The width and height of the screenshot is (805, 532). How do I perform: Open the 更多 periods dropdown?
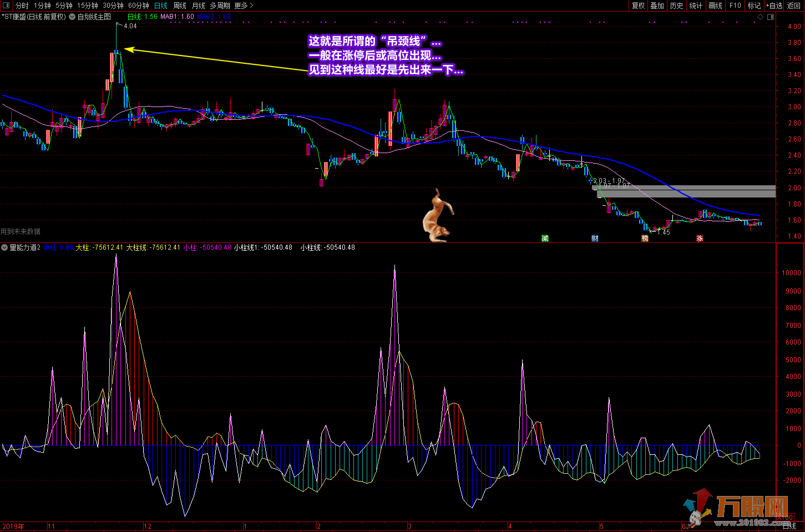coord(244,6)
